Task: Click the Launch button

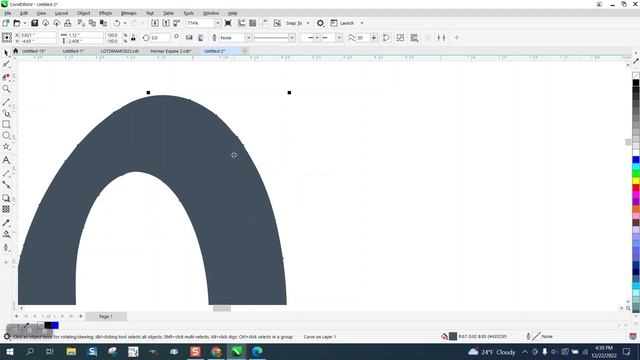Action: [342, 23]
